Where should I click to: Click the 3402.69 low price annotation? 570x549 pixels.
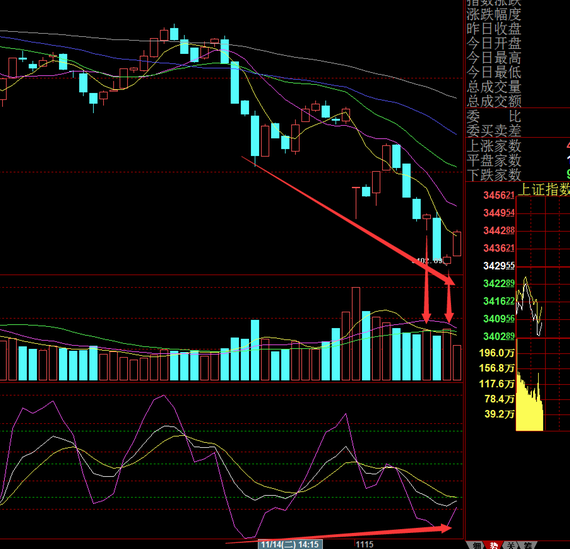click(x=428, y=261)
